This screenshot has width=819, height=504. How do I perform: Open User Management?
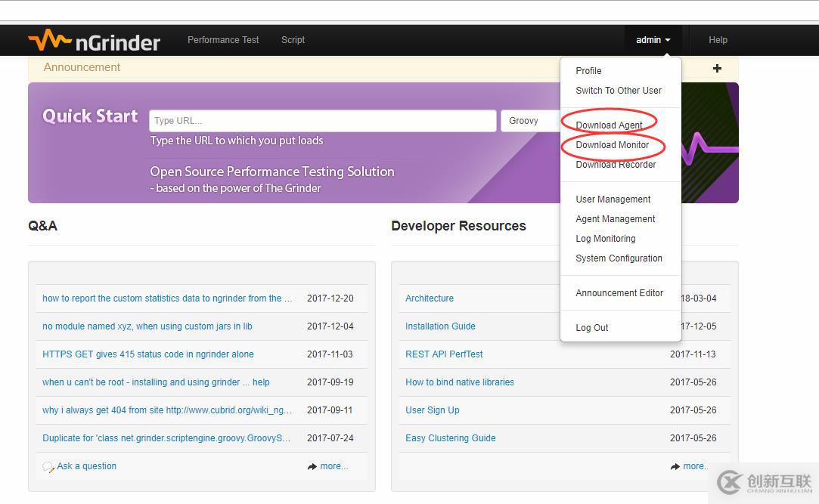[x=613, y=199]
